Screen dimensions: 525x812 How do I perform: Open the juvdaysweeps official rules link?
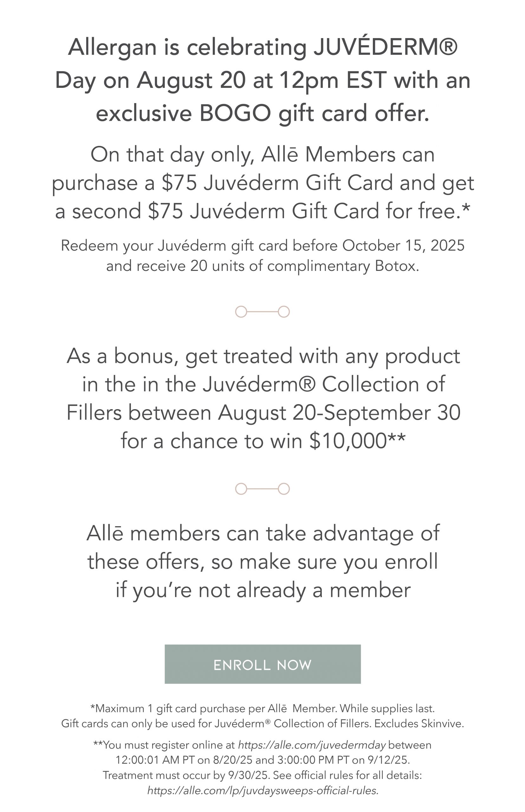point(263,790)
